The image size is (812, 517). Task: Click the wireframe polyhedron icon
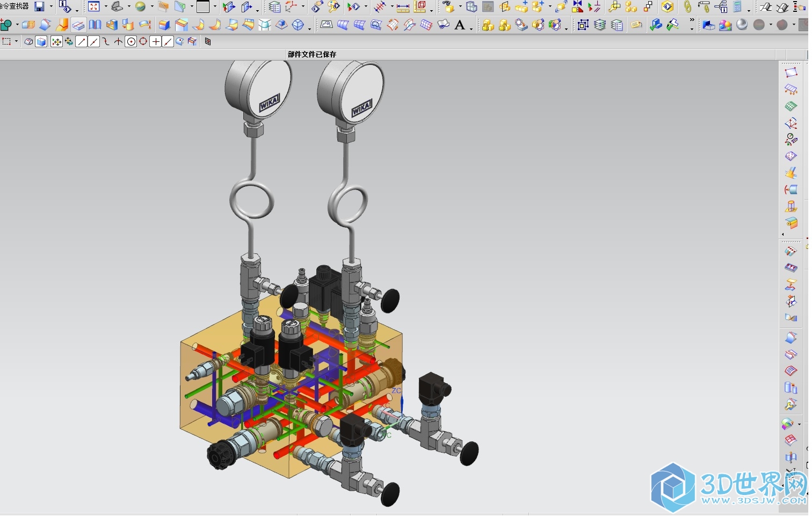click(x=298, y=25)
